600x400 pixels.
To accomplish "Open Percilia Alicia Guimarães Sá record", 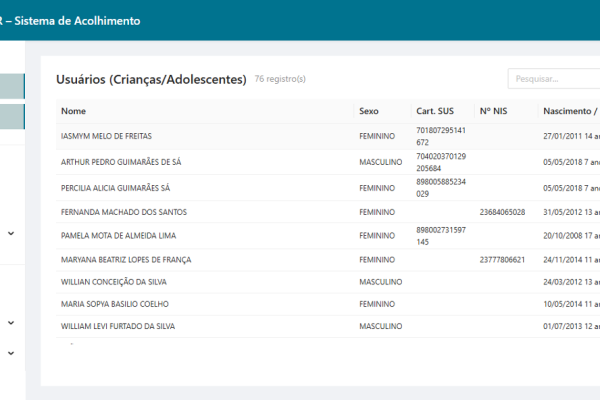I will [x=115, y=187].
